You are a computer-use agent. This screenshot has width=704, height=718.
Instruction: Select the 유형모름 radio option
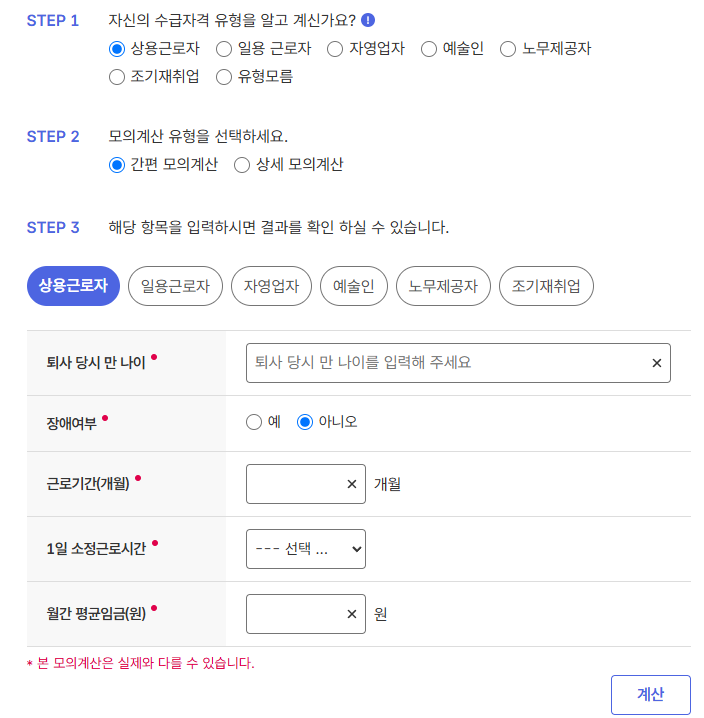224,77
